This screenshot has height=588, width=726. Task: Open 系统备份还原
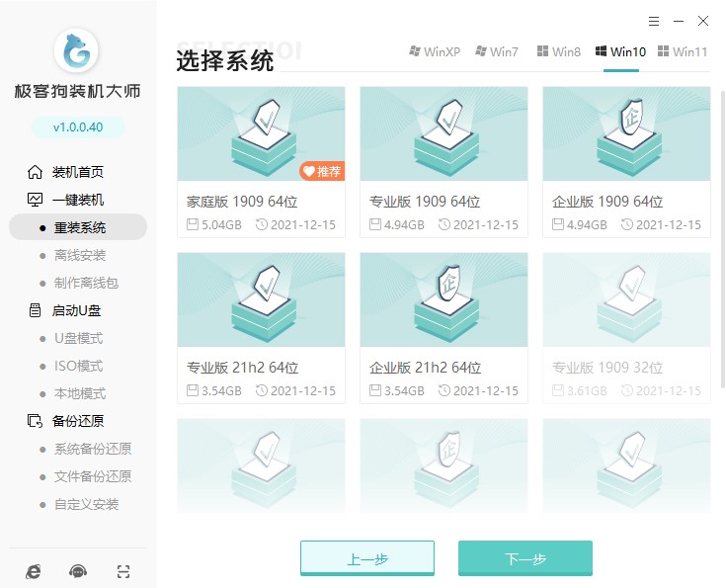[93, 449]
